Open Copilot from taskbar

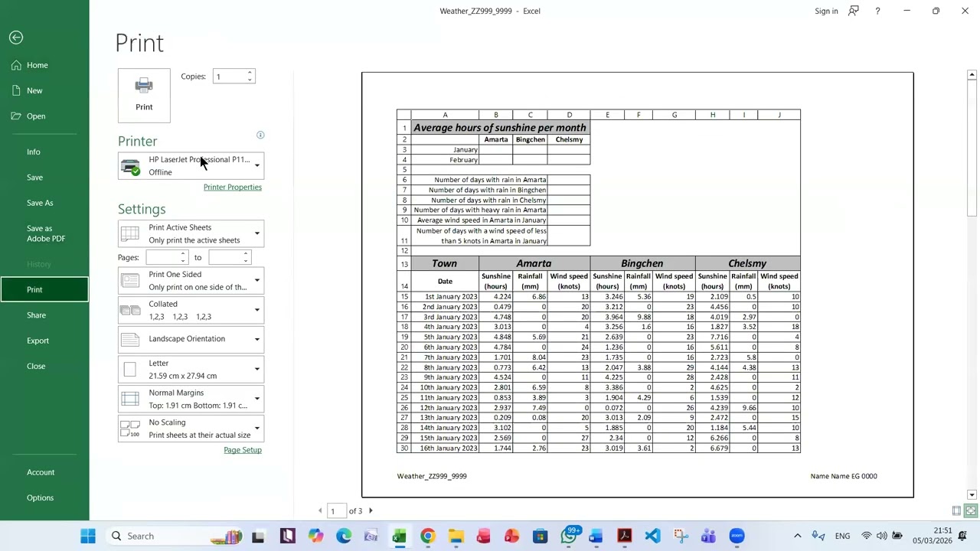(x=315, y=536)
